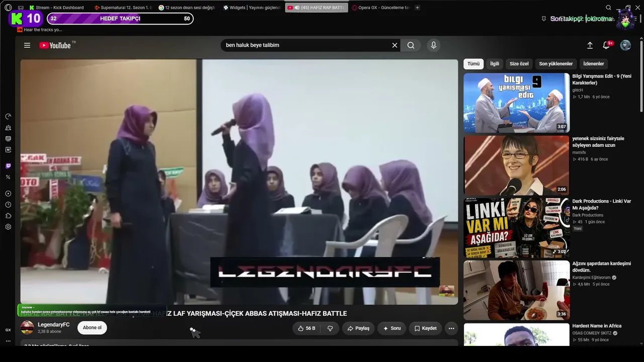The height and width of the screenshot is (362, 644).
Task: Like the video with 56 B likes
Action: 306,328
